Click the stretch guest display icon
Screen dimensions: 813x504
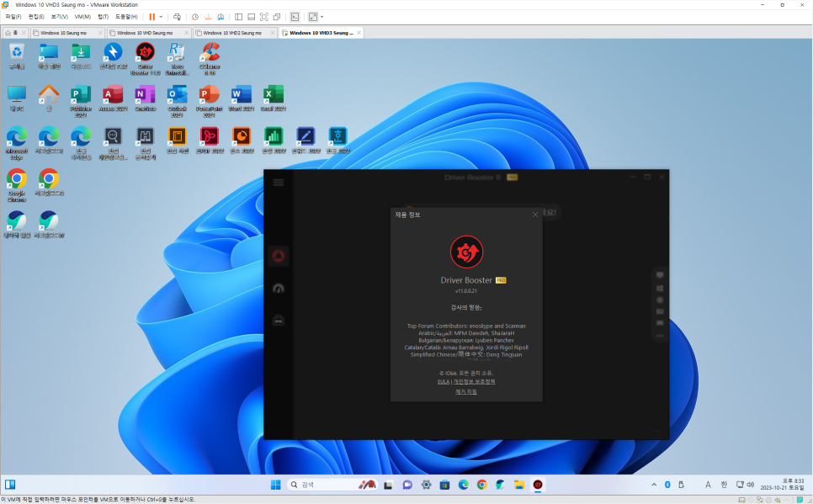coord(312,17)
